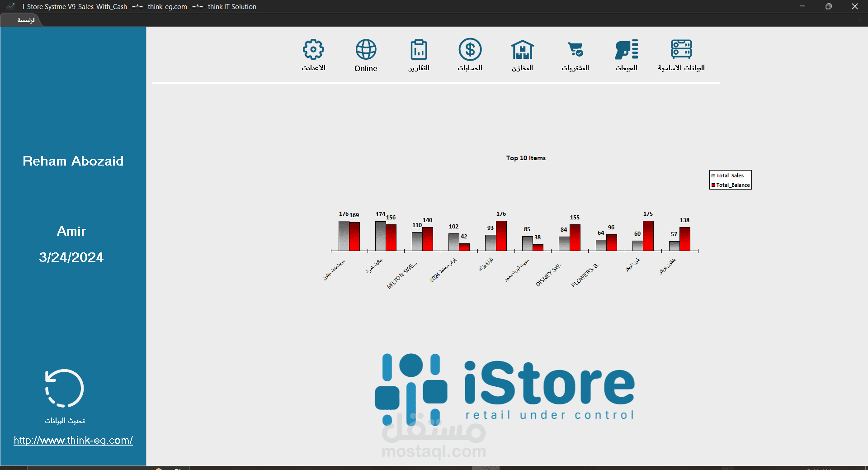Close the I-Store application window
The image size is (868, 470).
pyautogui.click(x=855, y=6)
